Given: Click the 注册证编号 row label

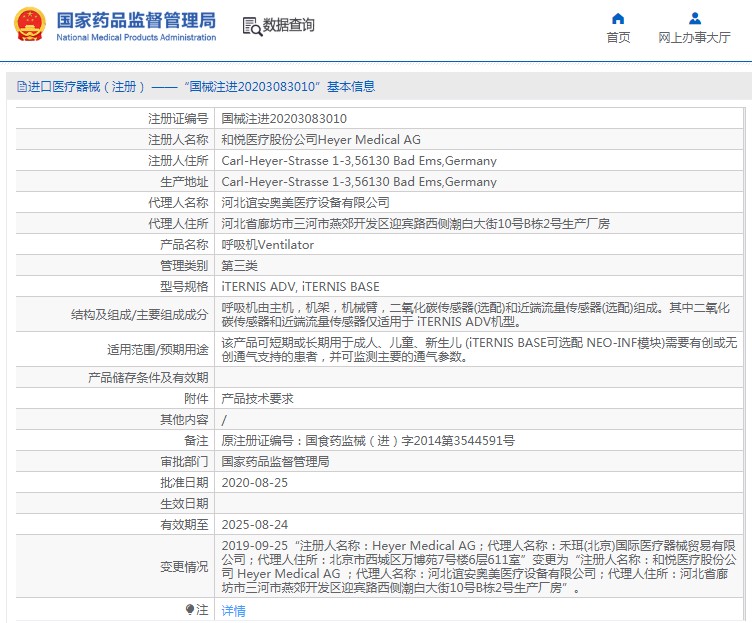Looking at the screenshot, I should coord(178,118).
